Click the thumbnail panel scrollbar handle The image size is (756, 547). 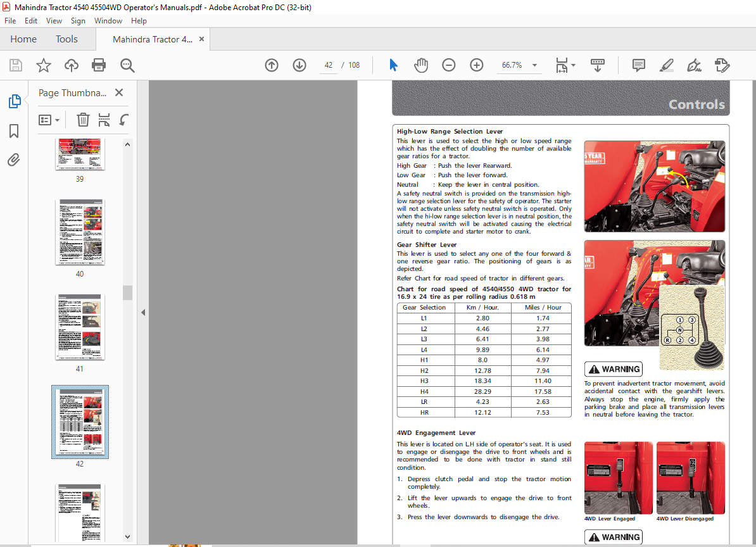tap(127, 292)
